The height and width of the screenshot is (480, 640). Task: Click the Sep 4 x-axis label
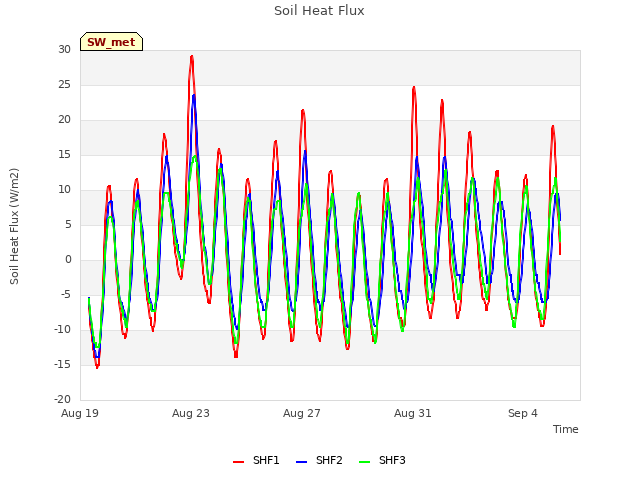click(x=523, y=413)
